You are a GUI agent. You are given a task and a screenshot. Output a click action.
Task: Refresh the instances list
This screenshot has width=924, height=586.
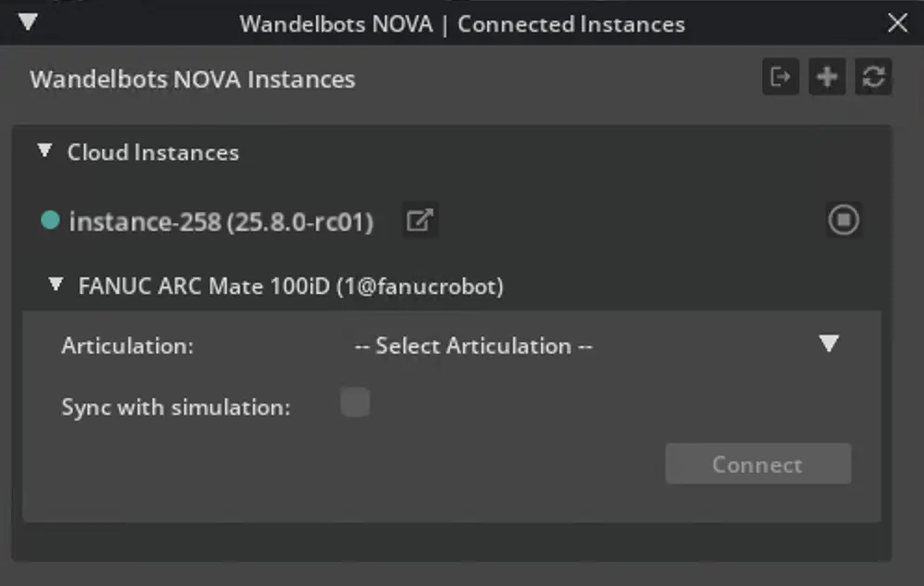[x=872, y=77]
